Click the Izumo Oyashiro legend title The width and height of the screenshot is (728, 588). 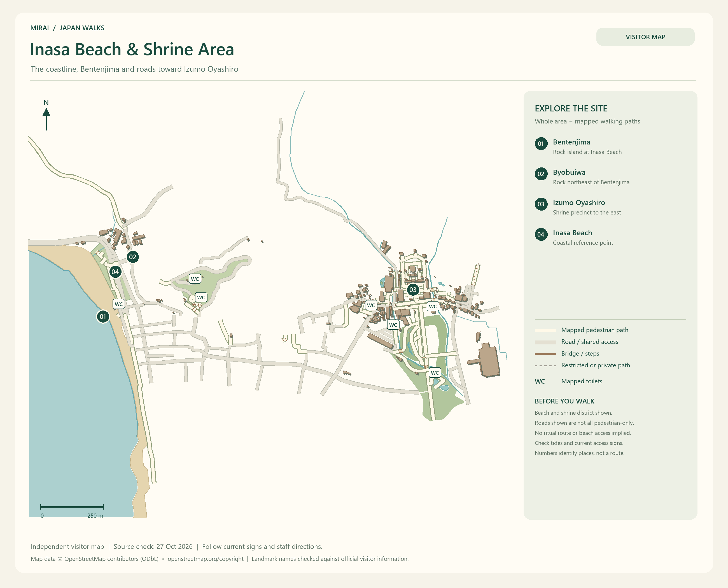579,202
